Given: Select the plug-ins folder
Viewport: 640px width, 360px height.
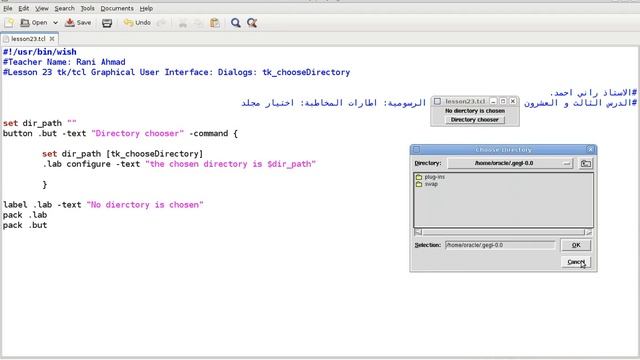Looking at the screenshot, I should (430, 177).
